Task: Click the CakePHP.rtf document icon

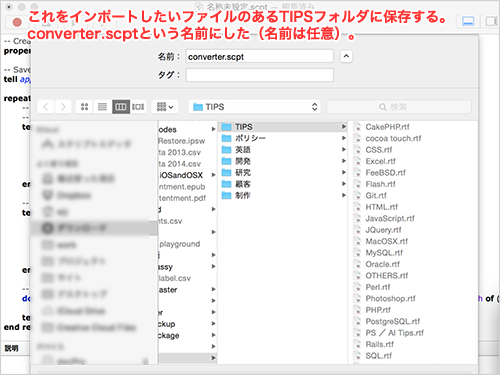Action: pyautogui.click(x=357, y=127)
